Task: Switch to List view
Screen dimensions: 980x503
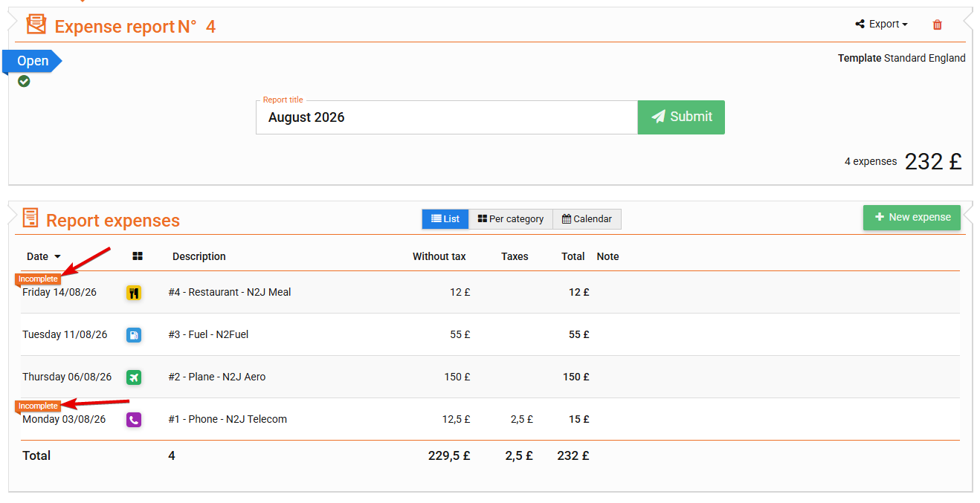Action: click(x=445, y=219)
